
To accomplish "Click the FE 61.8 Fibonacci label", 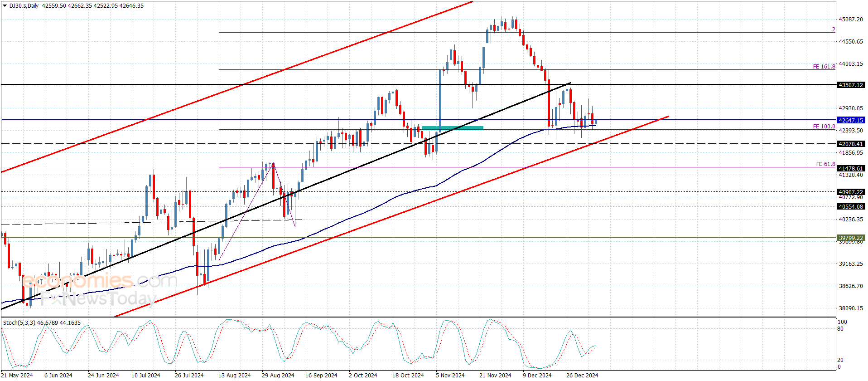I will coord(826,164).
